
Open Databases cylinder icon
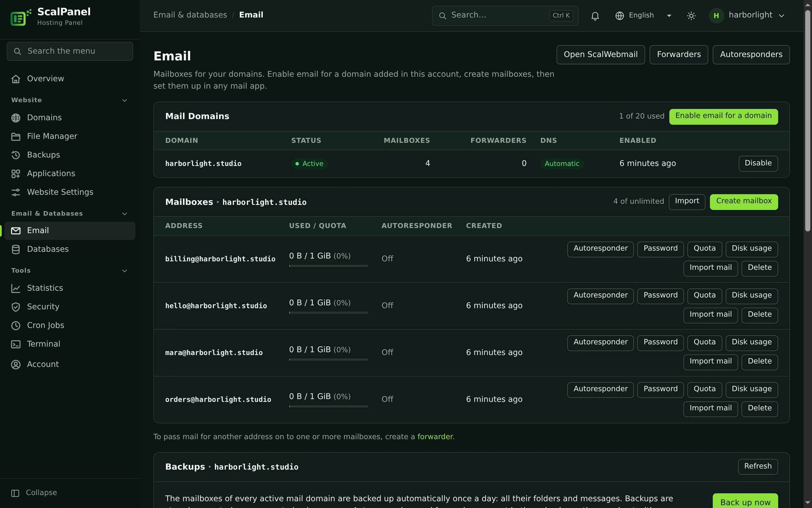(16, 249)
